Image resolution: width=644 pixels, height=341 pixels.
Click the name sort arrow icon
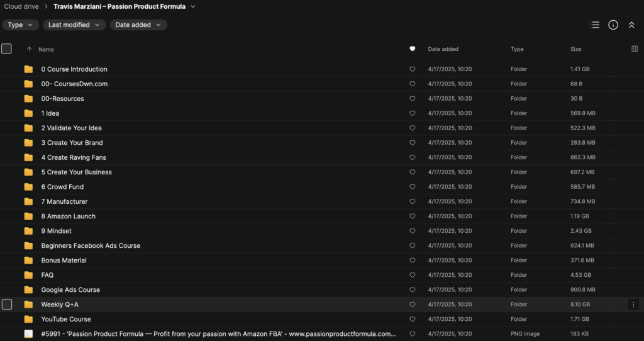(29, 49)
